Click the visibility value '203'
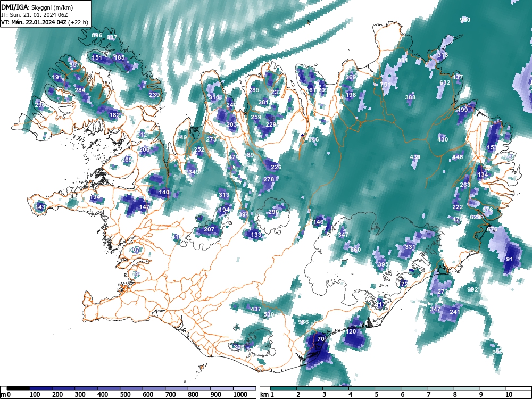 pos(232,124)
